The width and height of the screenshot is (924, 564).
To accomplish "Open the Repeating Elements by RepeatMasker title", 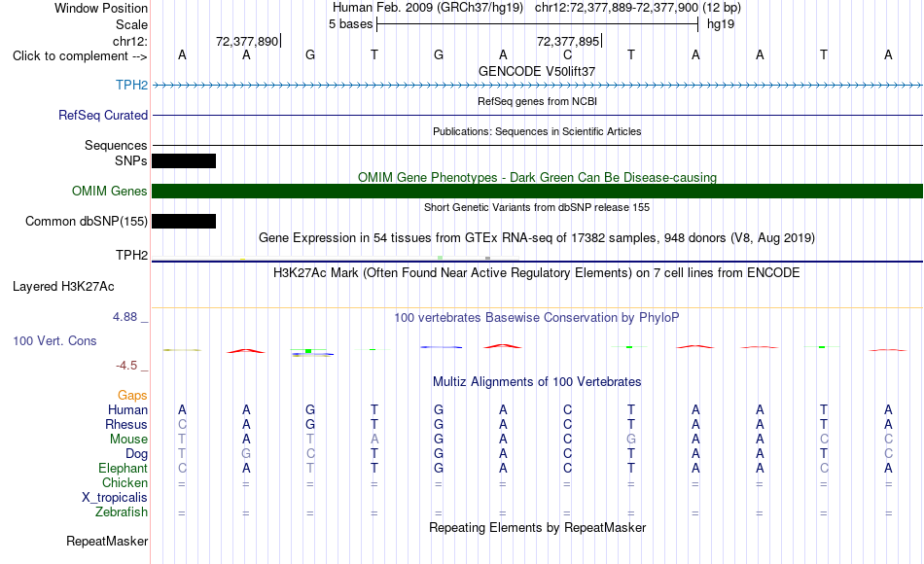I will click(x=537, y=527).
